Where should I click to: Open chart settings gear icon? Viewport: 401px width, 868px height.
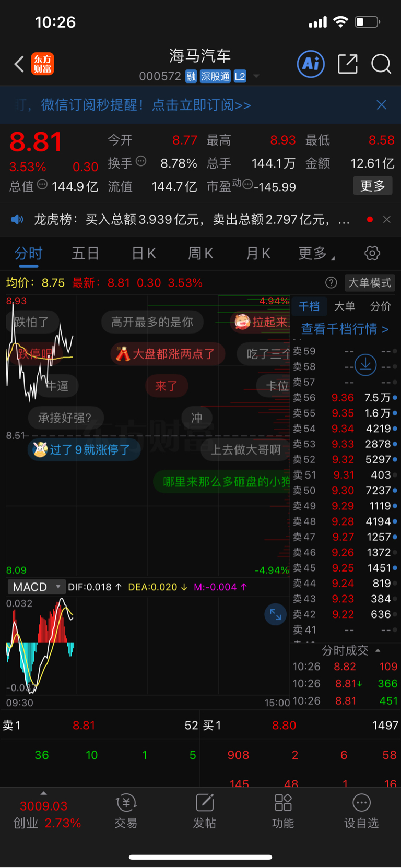372,254
